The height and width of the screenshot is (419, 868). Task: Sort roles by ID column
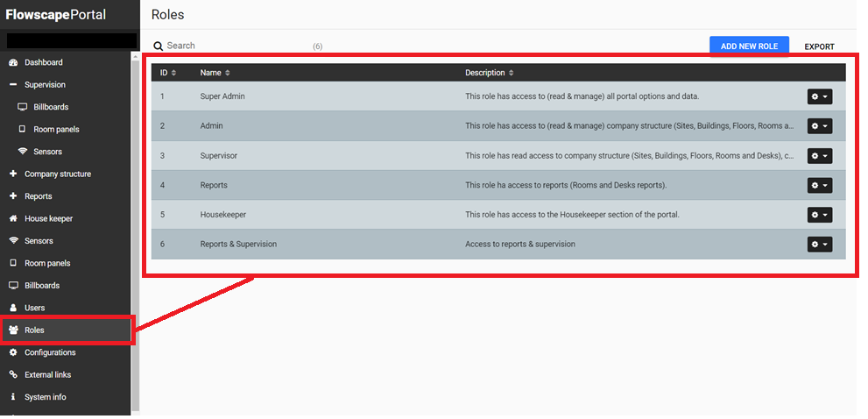click(x=168, y=73)
